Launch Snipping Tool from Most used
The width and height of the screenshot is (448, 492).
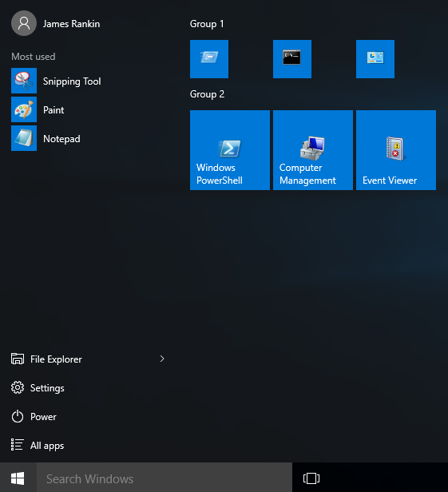(x=57, y=81)
